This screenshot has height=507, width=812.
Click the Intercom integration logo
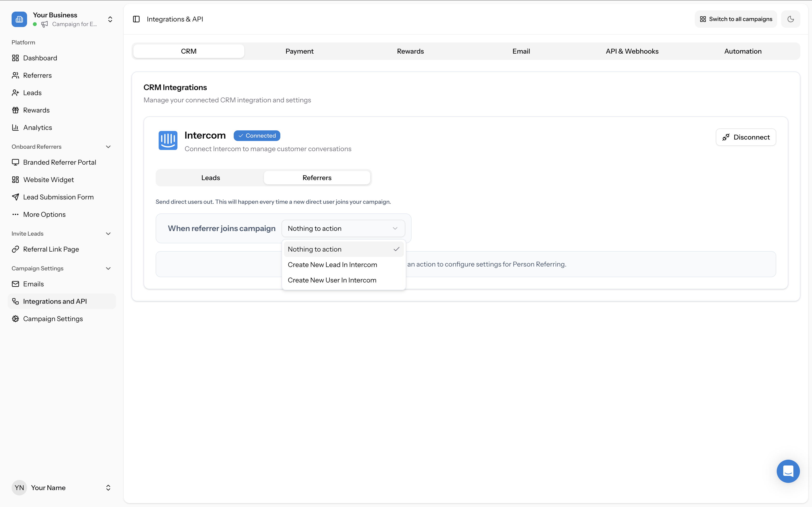point(168,141)
